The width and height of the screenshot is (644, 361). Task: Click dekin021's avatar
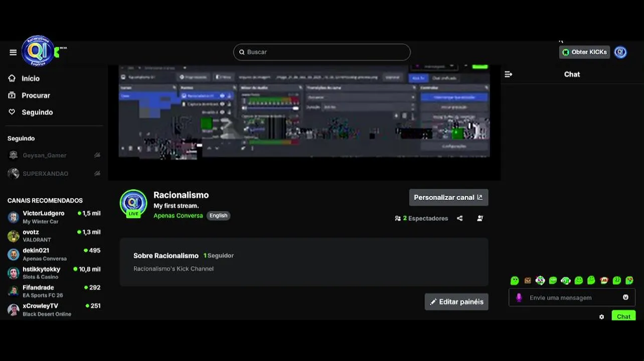point(14,255)
